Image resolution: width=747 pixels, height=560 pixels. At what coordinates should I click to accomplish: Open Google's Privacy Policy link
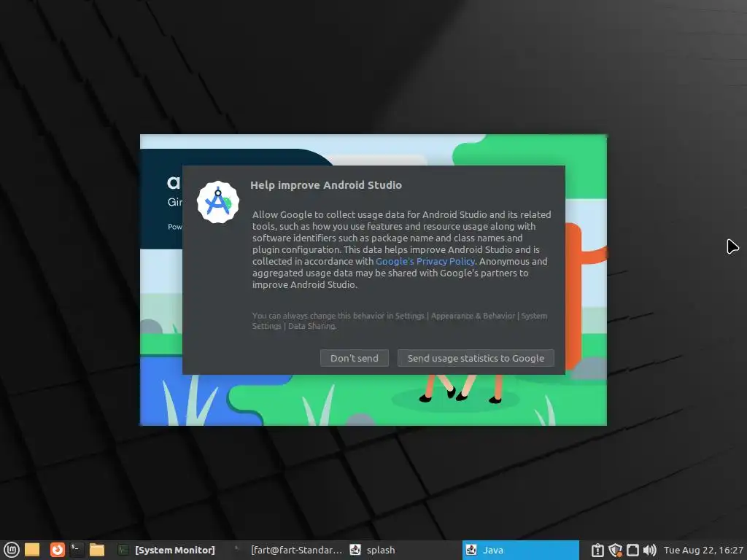[425, 262]
